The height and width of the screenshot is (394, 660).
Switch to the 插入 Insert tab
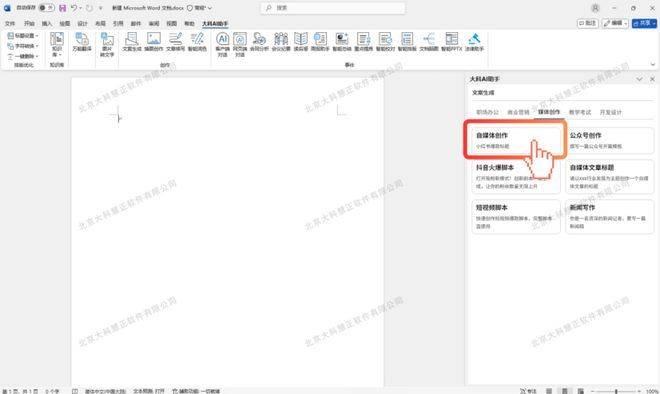[x=47, y=24]
